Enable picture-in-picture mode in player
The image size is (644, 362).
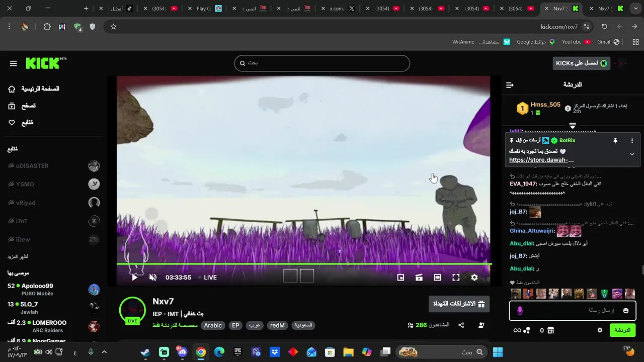(x=400, y=278)
